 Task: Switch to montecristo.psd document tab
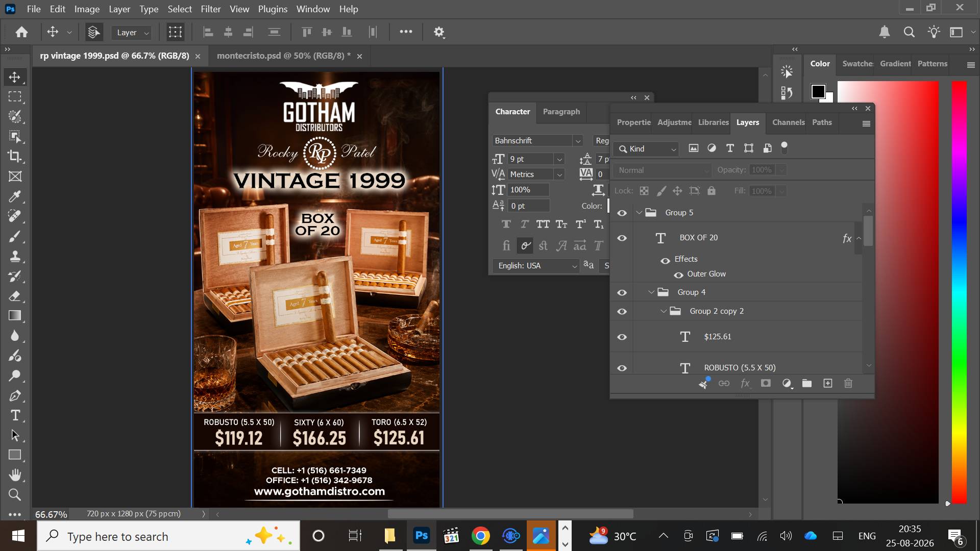pos(283,56)
